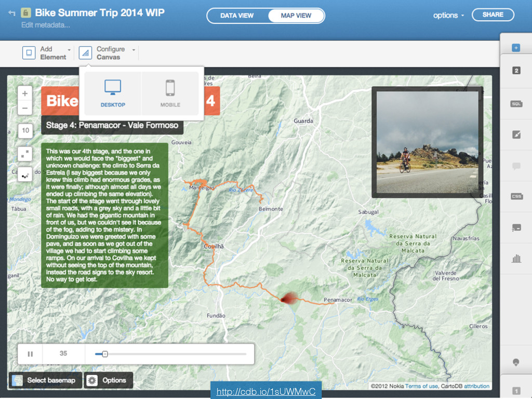
Task: Click Stage 4 subtitle overlay
Action: [112, 125]
